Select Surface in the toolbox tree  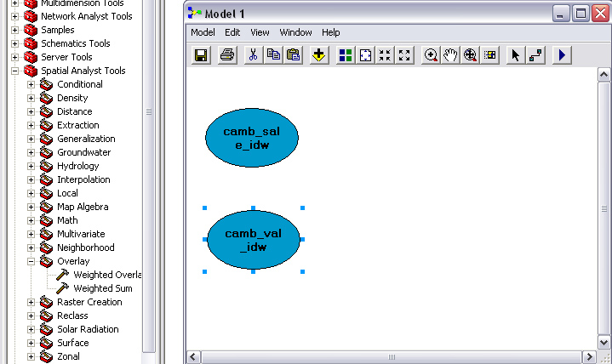pos(73,343)
